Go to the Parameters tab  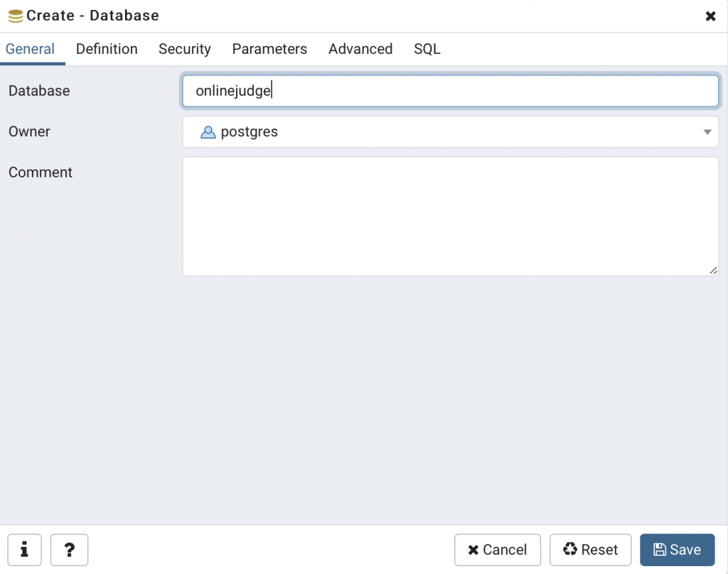269,49
